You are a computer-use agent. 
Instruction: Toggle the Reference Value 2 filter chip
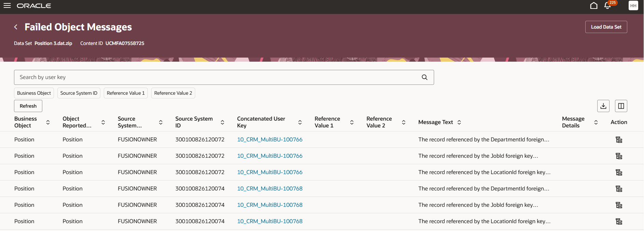tap(173, 93)
